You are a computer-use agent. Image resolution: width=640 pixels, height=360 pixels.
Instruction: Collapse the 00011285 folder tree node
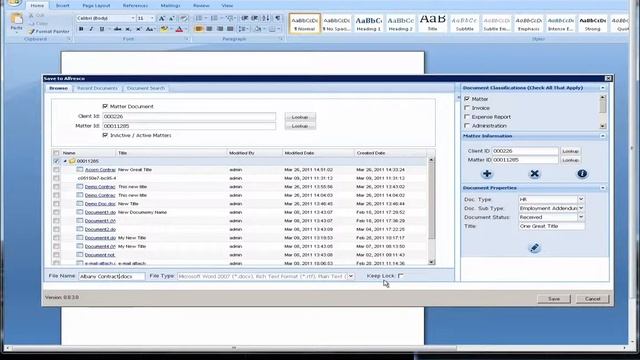pyautogui.click(x=65, y=161)
